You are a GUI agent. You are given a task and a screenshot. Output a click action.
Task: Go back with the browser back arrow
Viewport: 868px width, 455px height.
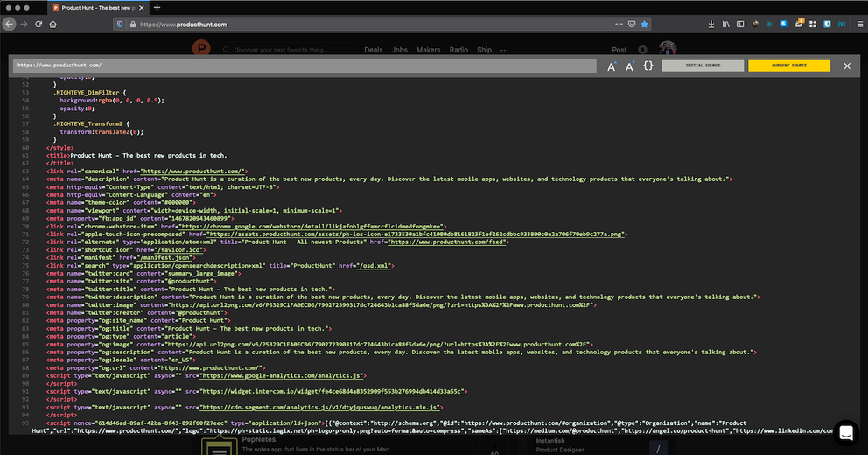coord(9,24)
